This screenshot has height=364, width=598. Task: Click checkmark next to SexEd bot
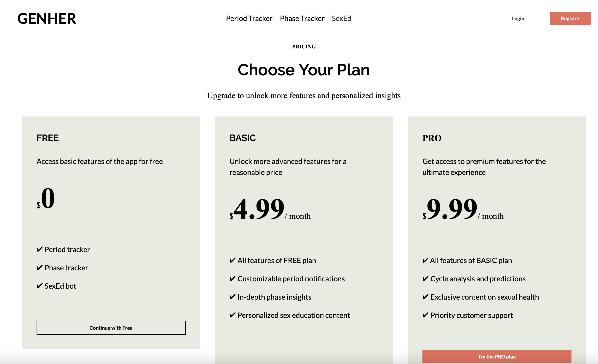click(x=40, y=286)
